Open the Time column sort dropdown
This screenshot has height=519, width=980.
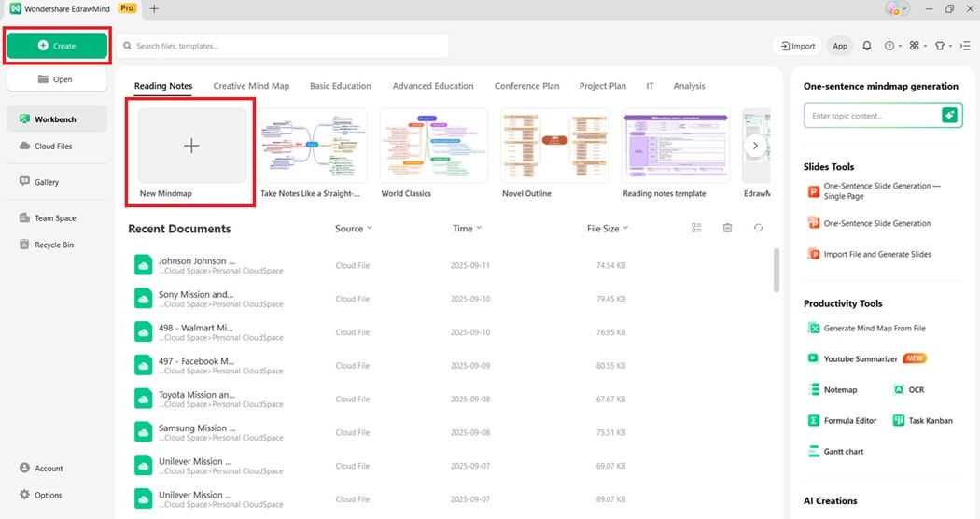(467, 229)
